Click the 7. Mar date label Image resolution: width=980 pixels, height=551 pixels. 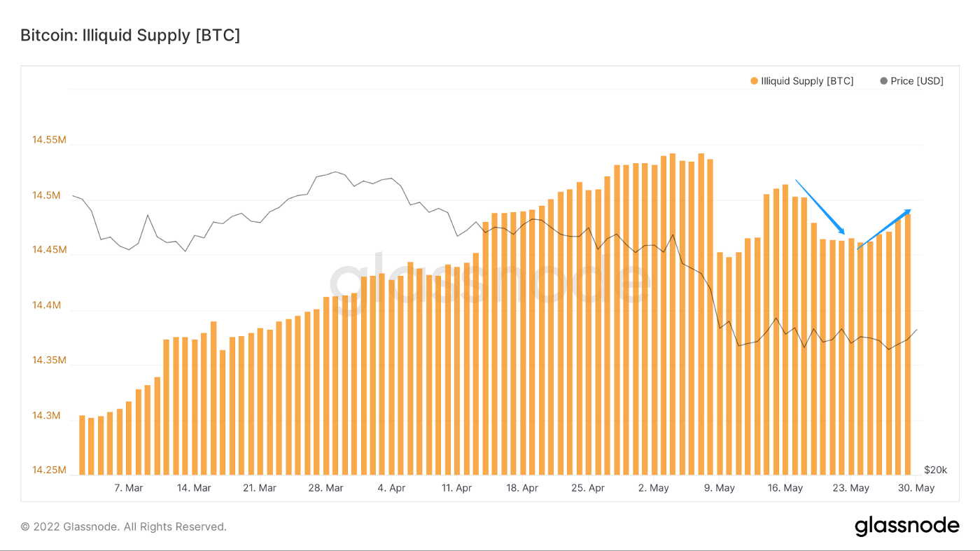coord(128,488)
